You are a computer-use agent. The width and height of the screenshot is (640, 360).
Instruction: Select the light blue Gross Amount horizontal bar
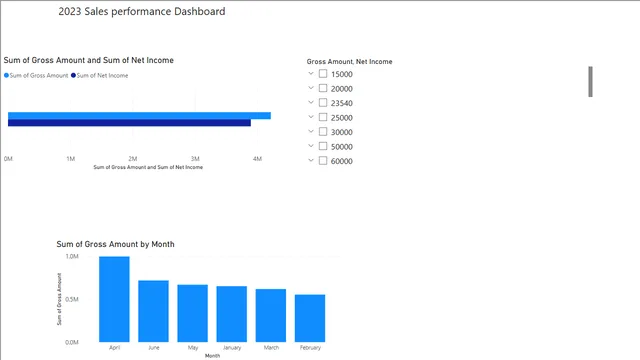click(139, 116)
